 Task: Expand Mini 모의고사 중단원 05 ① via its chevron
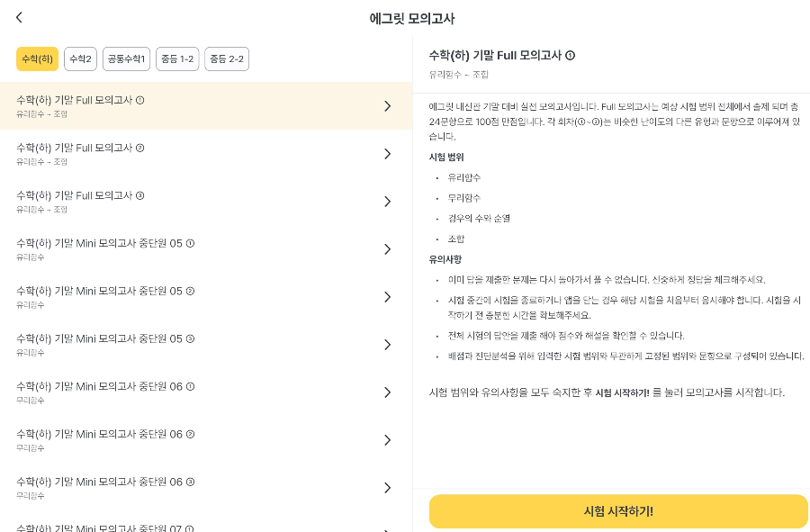[x=387, y=248]
